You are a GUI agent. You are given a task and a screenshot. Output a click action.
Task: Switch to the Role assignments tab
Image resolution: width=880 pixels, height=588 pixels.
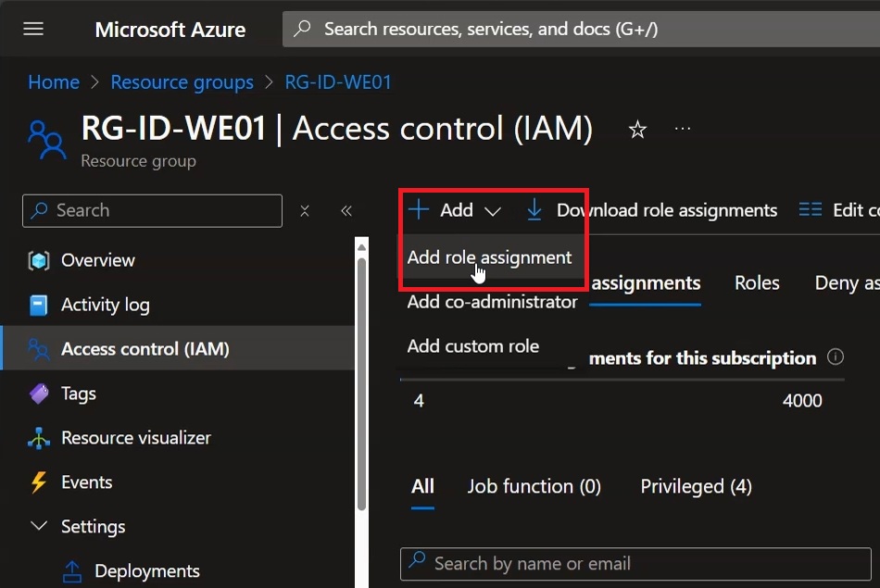[646, 283]
